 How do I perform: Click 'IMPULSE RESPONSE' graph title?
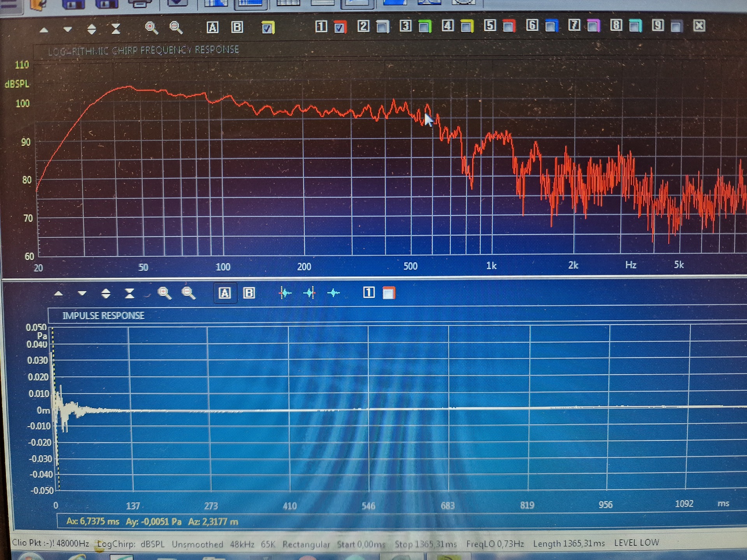coord(103,315)
